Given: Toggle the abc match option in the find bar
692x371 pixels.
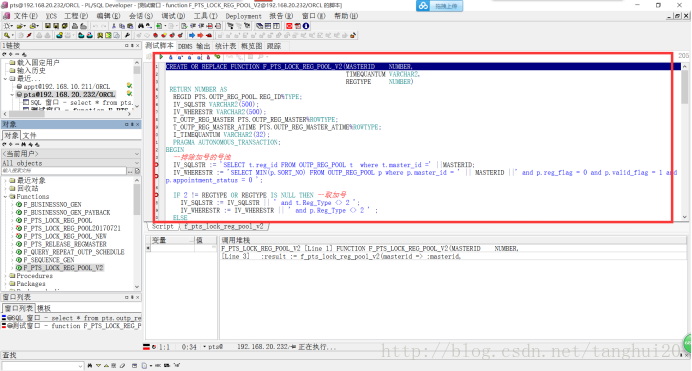Looking at the screenshot, I should pos(158,366).
